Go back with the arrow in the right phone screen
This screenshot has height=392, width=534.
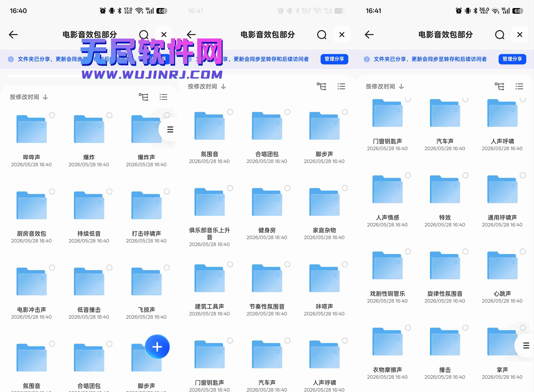[369, 35]
